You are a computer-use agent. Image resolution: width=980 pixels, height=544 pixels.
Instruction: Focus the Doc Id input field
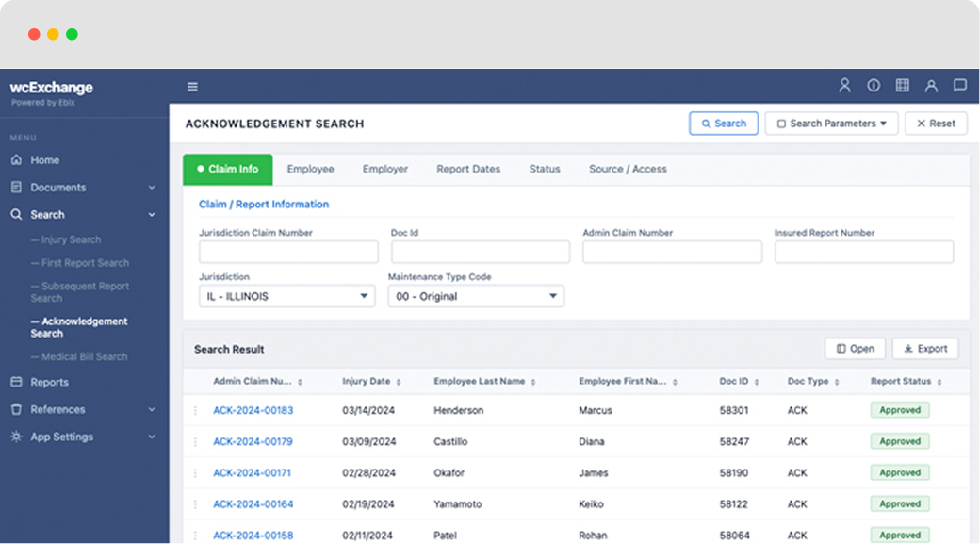point(480,252)
